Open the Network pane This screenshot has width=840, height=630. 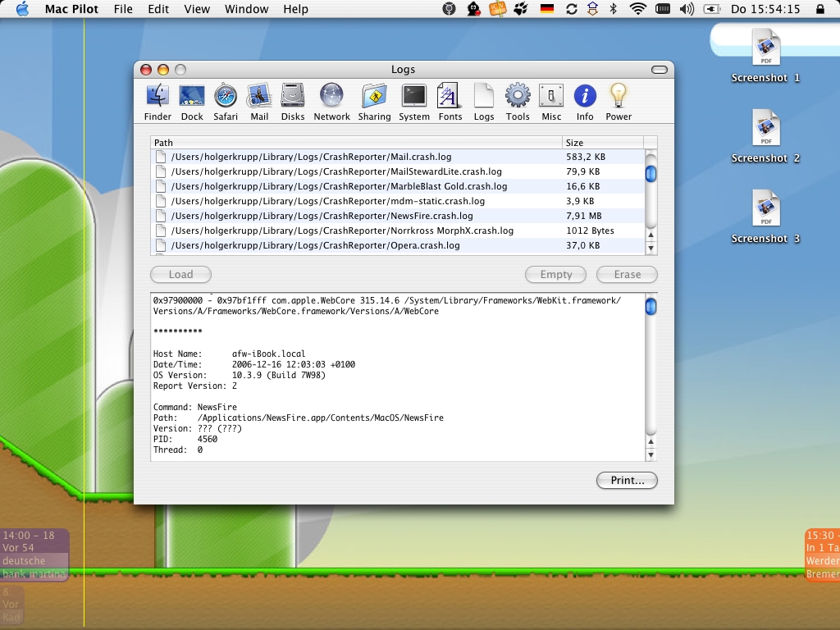click(331, 102)
